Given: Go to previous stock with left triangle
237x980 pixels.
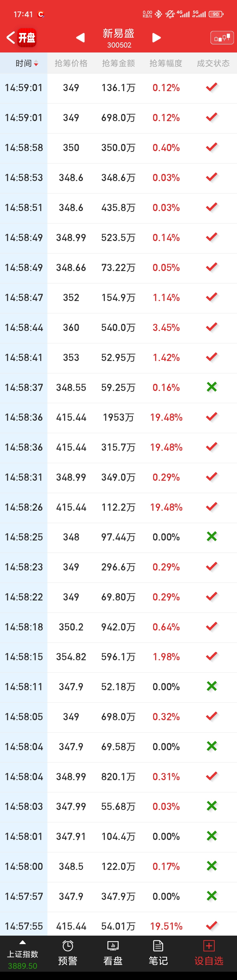Looking at the screenshot, I should click(x=80, y=38).
